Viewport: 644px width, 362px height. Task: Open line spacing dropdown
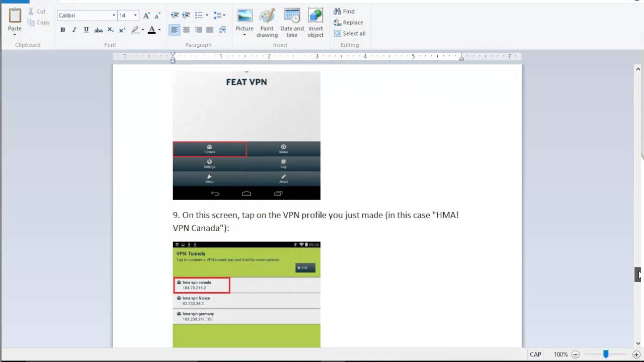219,16
